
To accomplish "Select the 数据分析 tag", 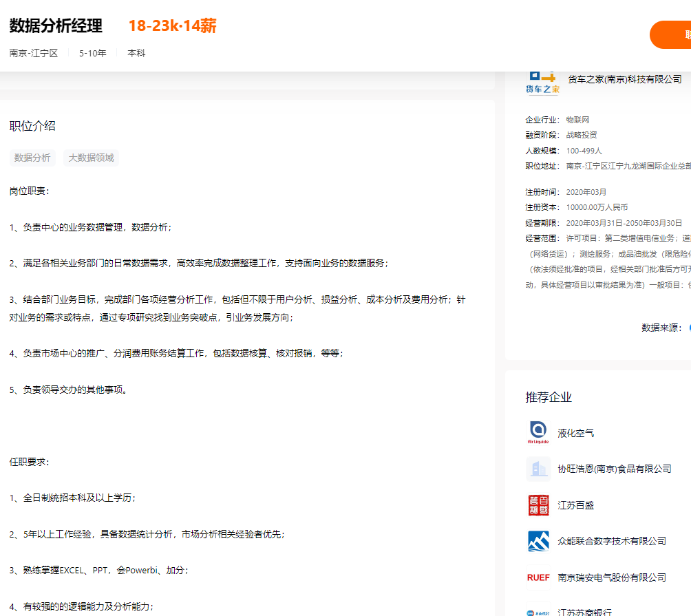I will (x=32, y=158).
